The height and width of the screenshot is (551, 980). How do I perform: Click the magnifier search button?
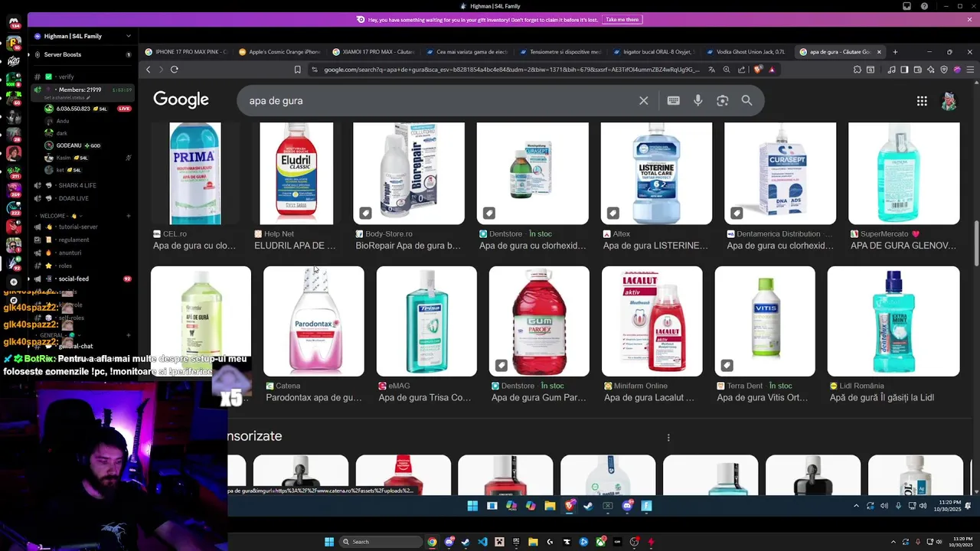pyautogui.click(x=746, y=100)
